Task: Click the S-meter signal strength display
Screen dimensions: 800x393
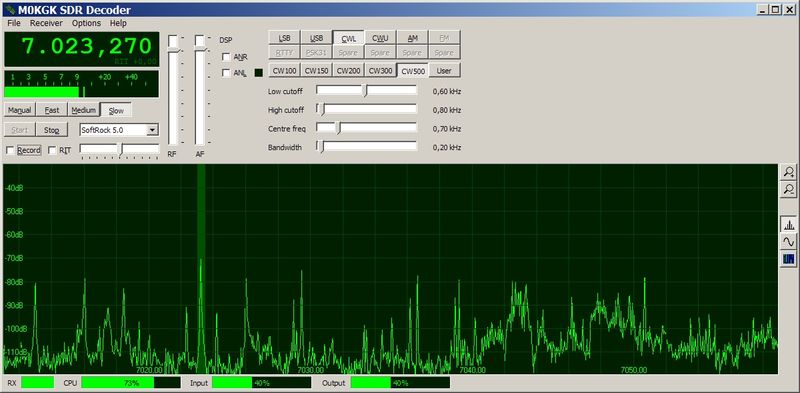Action: point(82,84)
